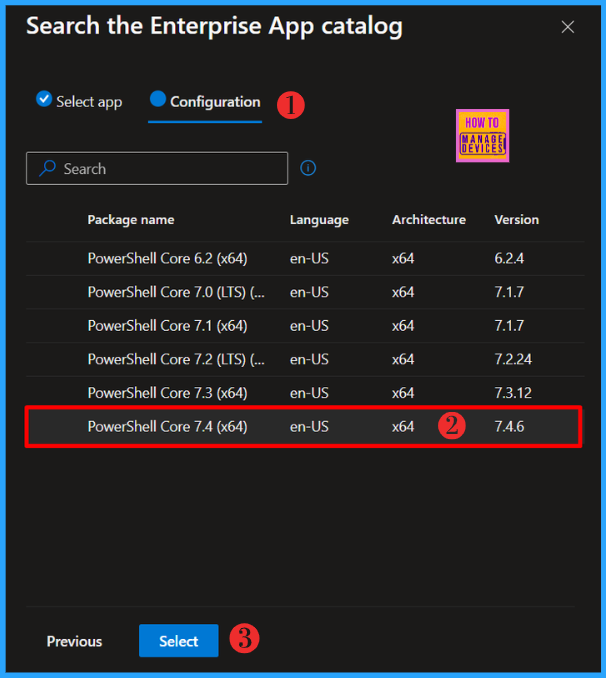Click inside the Search input field
This screenshot has height=678, width=606.
[x=157, y=169]
